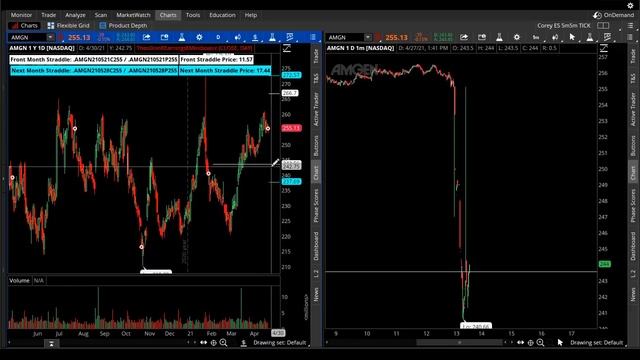Select the Charts sub-tab
The height and width of the screenshot is (360, 640).
[x=25, y=25]
